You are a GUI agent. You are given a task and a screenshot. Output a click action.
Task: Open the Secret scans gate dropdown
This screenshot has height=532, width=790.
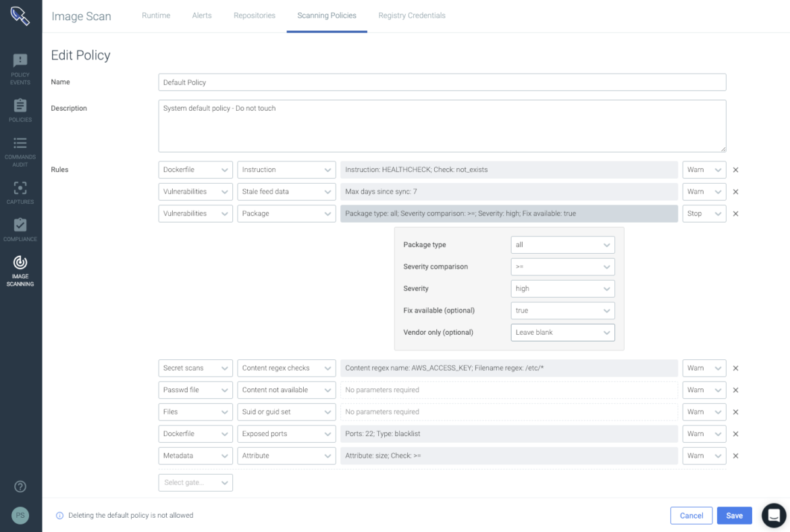pos(196,368)
